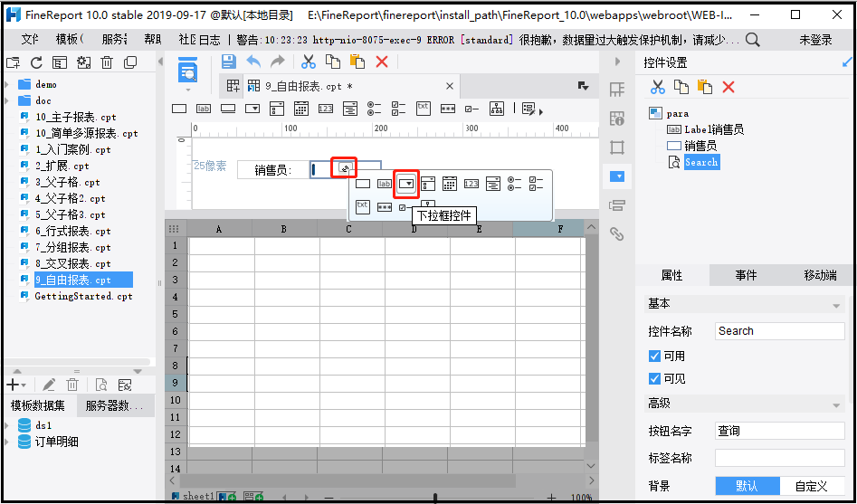
Task: Add a new report sheet next to sheet1
Action: click(x=224, y=497)
